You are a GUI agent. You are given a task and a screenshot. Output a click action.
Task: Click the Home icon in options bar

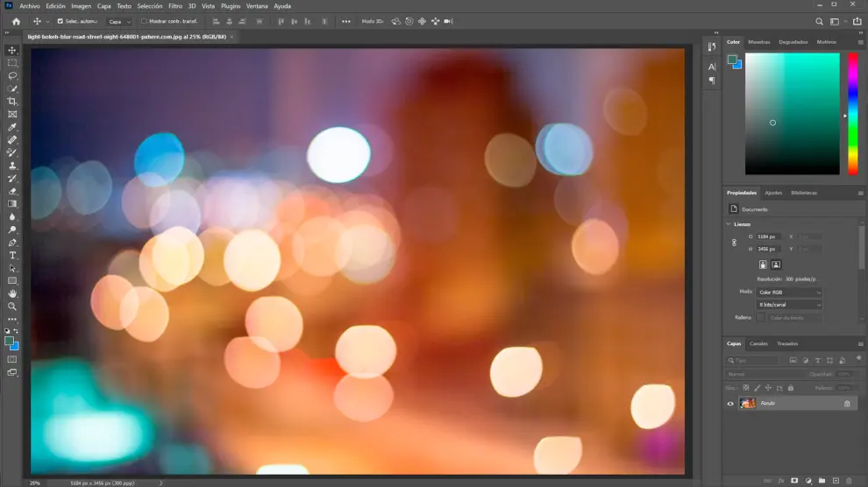(16, 21)
